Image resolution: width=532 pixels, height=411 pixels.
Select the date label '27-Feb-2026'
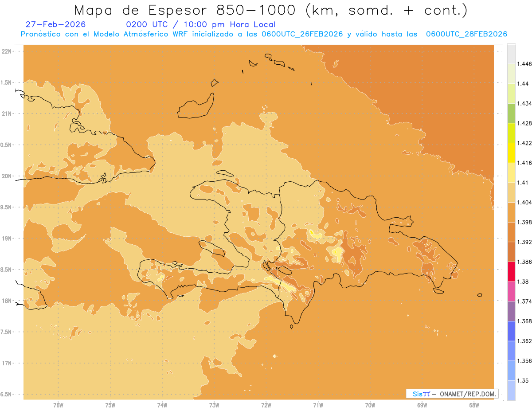pos(56,24)
